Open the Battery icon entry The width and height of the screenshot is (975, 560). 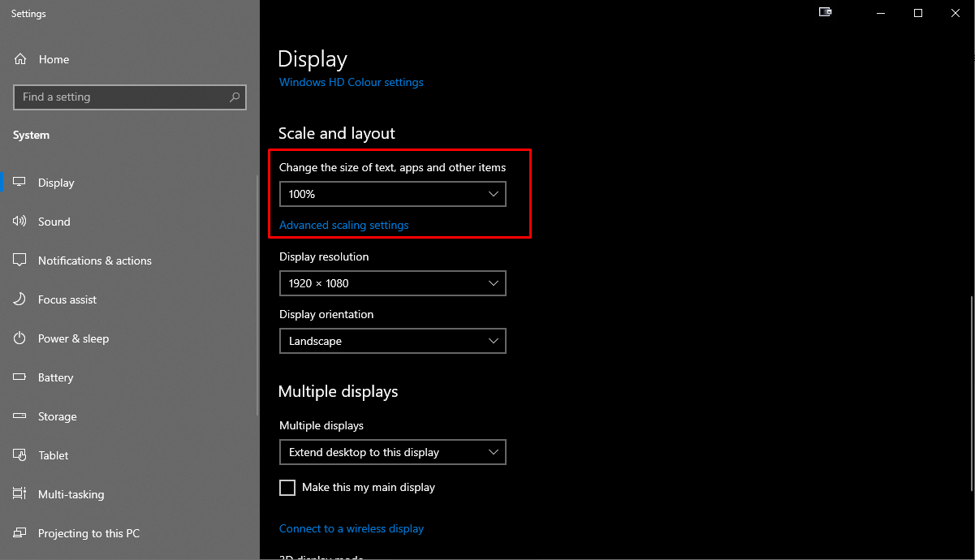tap(20, 377)
